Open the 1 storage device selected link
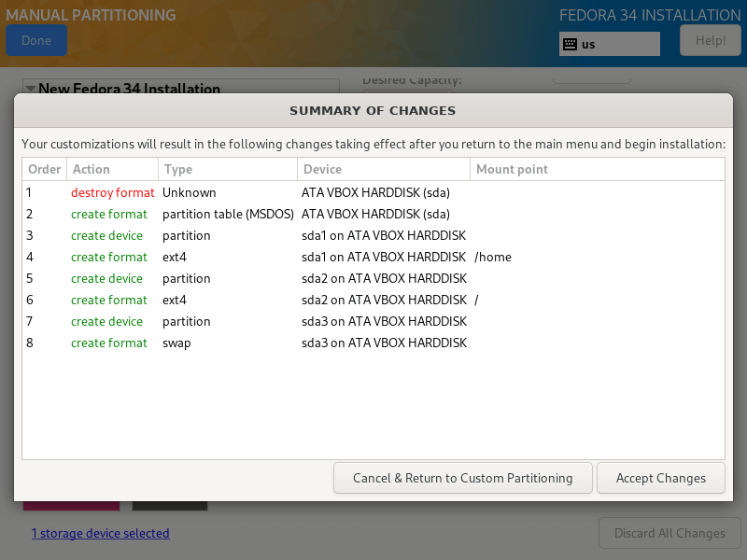 (100, 534)
